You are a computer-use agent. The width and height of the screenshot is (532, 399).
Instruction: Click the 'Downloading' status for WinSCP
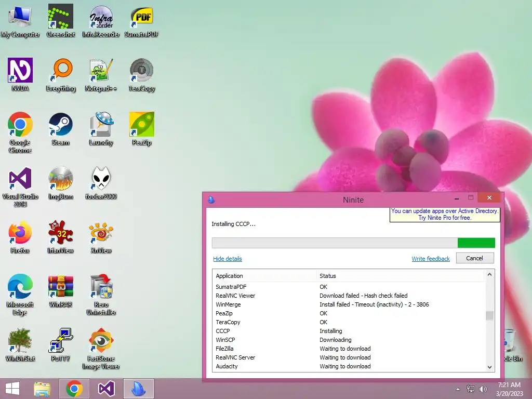pos(335,340)
